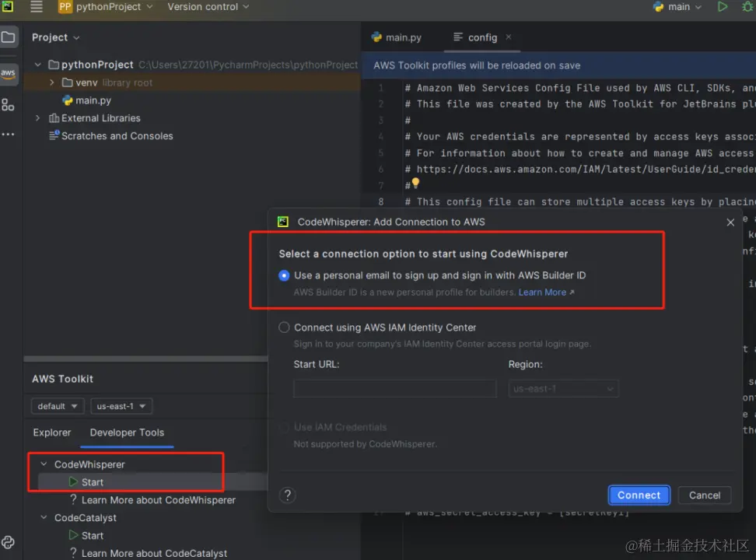Viewport: 756px width, 560px height.
Task: Open the Region combo box in dialog
Action: 563,388
